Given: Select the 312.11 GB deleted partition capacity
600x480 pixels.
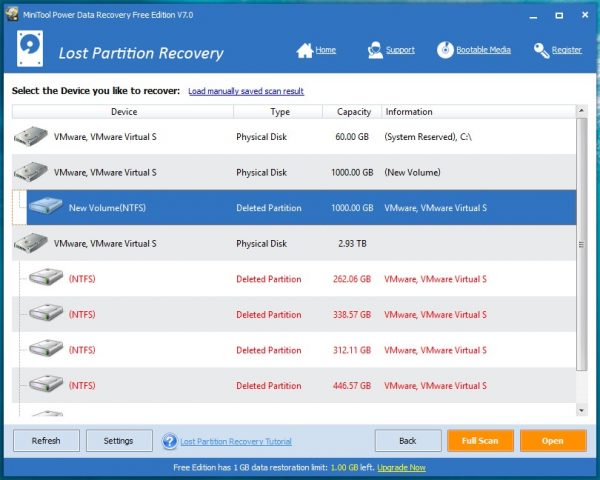Looking at the screenshot, I should pyautogui.click(x=352, y=350).
